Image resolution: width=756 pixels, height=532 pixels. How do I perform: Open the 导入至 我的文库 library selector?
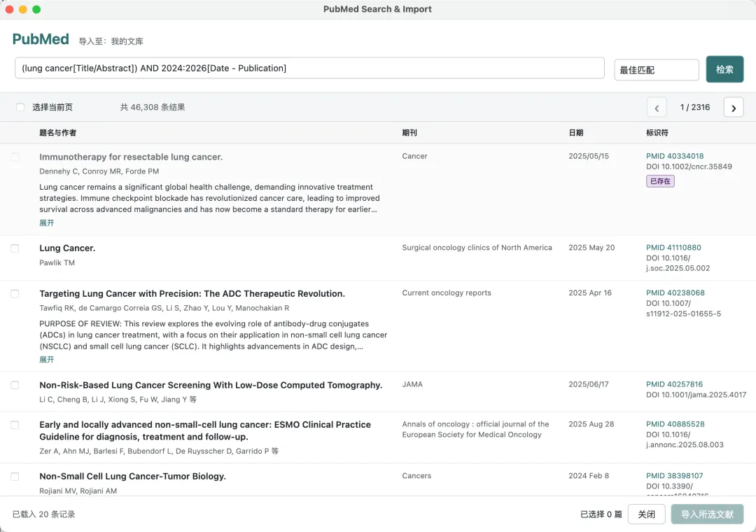pos(111,41)
